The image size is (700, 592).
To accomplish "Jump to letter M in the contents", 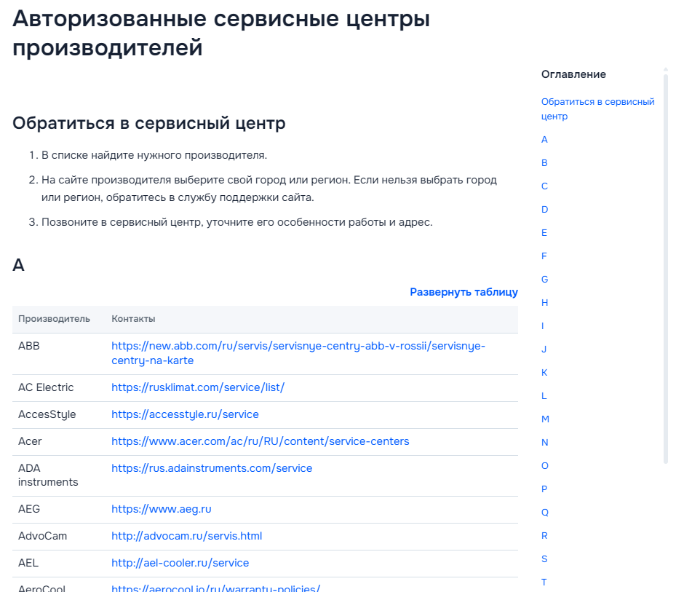I will 545,419.
